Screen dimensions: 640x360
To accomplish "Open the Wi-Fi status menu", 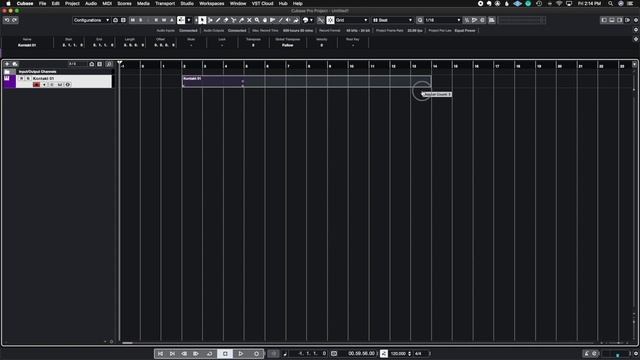I will pos(559,3).
